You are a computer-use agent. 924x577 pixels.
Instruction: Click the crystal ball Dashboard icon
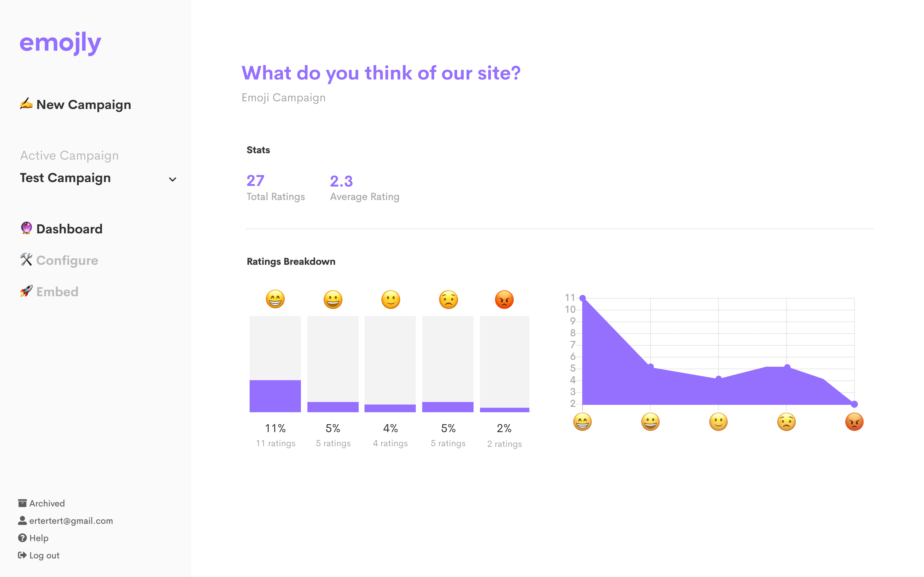[x=26, y=228]
